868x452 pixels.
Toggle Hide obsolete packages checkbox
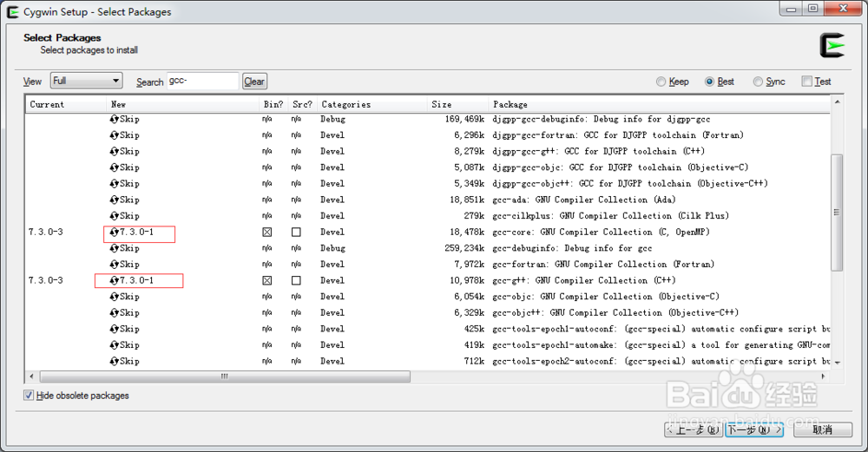[x=29, y=395]
